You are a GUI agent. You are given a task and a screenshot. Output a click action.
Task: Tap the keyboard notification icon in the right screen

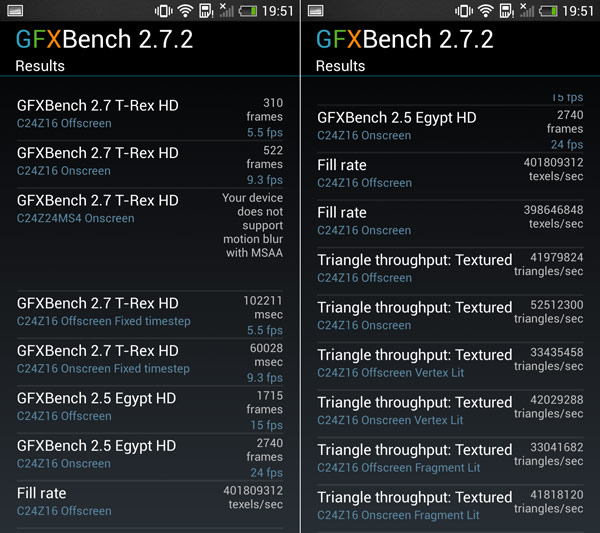[316, 11]
